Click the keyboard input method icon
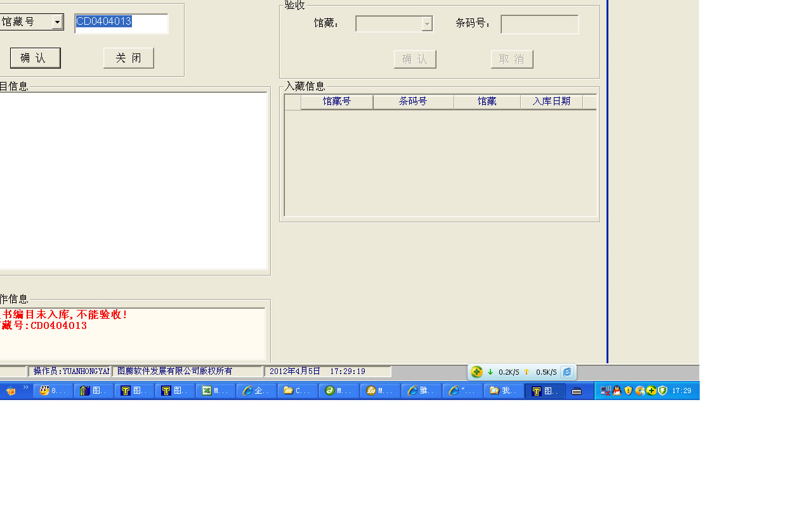The width and height of the screenshot is (812, 508). coord(577,391)
